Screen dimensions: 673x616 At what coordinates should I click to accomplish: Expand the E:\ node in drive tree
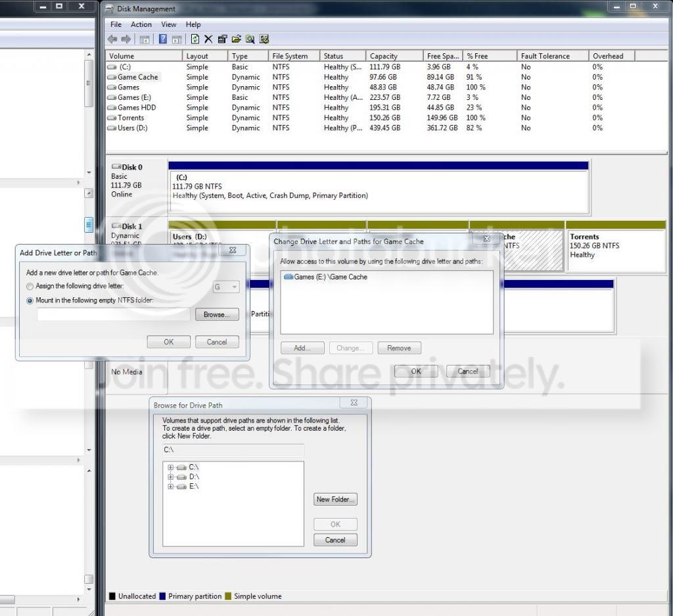pos(170,486)
